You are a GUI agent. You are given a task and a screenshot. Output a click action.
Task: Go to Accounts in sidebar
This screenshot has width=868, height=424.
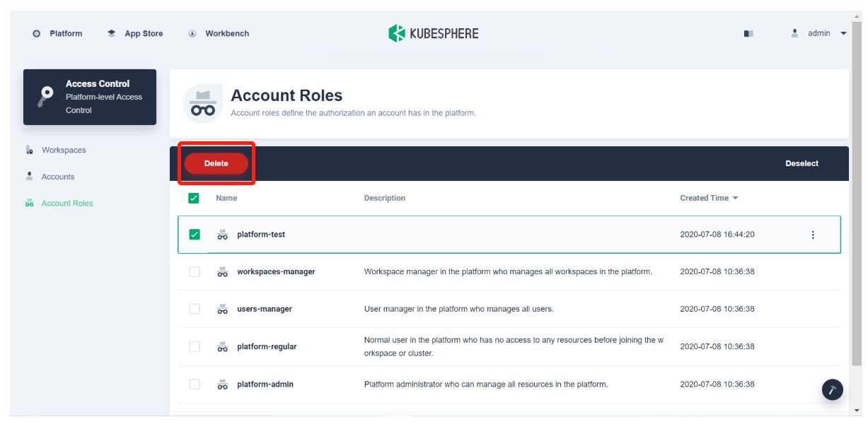click(58, 177)
